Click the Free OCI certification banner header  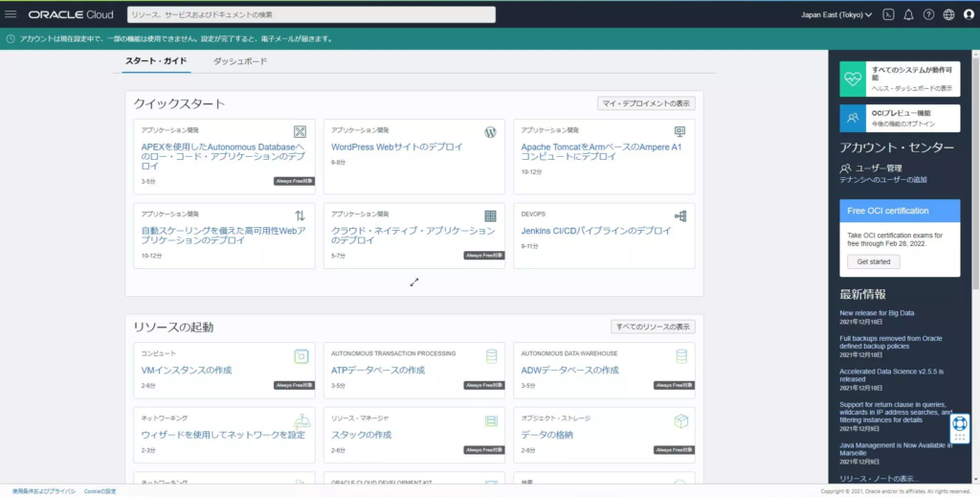900,211
